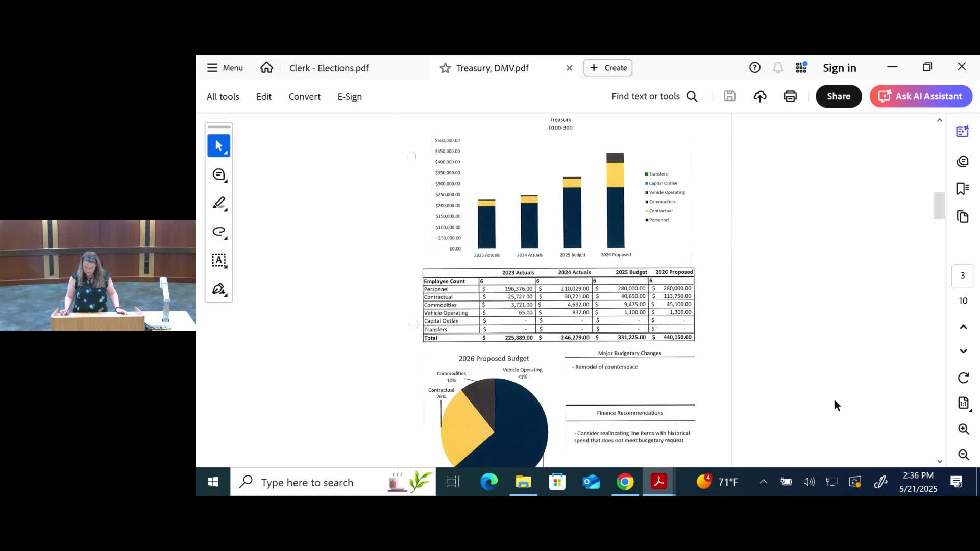The height and width of the screenshot is (551, 980).
Task: Open the Convert menu
Action: coord(304,96)
